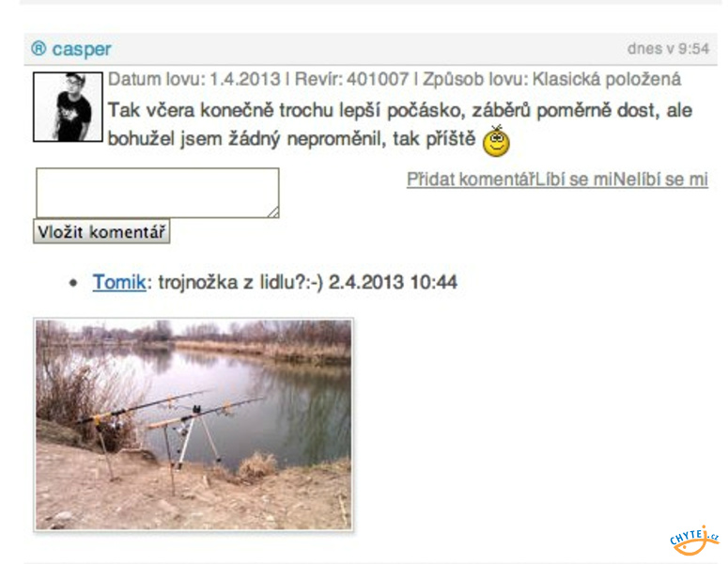The image size is (728, 564).
Task: Click the Způsob lovu Klasická položená text
Action: 551,79
